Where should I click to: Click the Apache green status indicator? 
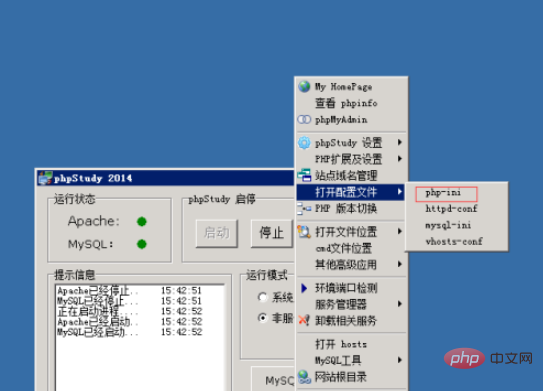click(142, 221)
